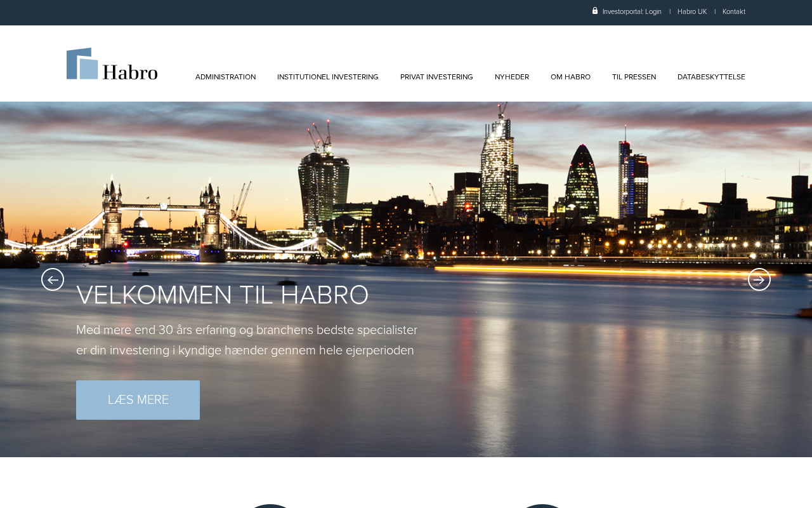
Task: Open Privat Investering menu
Action: click(x=436, y=77)
